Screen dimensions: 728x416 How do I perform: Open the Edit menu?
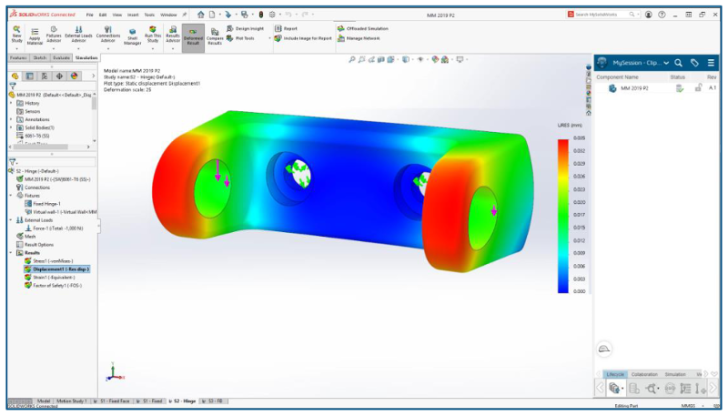coord(103,15)
